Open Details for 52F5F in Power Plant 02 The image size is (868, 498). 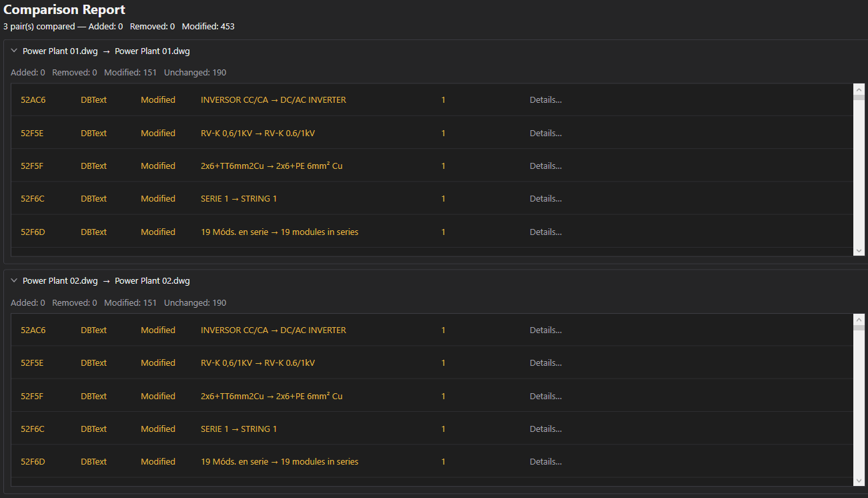click(x=546, y=396)
